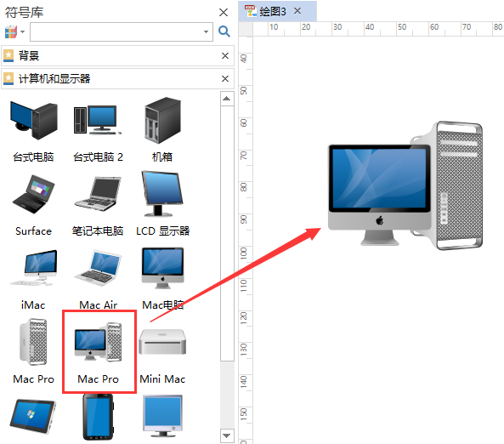
Task: Expand the 背景 library header
Action: pyautogui.click(x=117, y=56)
